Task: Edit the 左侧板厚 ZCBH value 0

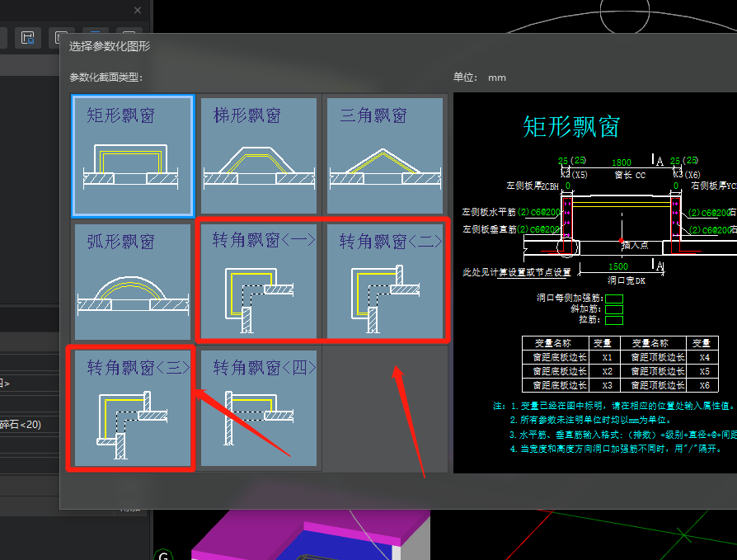Action: coord(568,186)
